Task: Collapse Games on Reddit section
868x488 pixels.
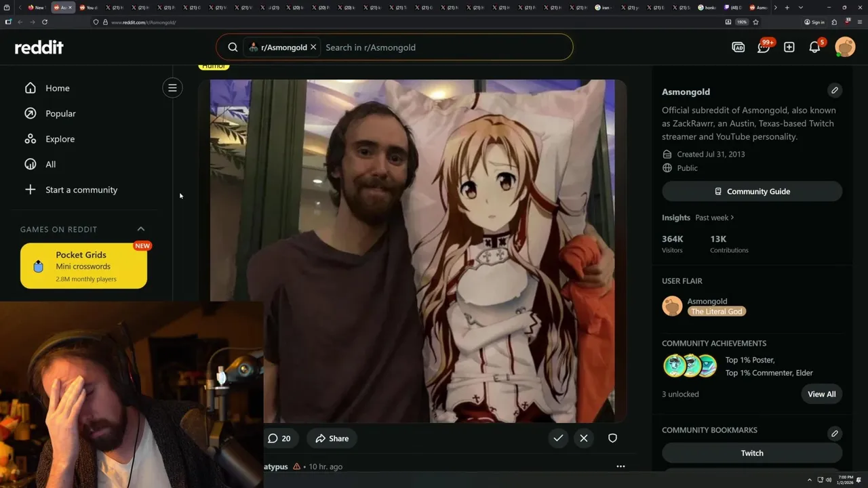Action: coord(141,229)
